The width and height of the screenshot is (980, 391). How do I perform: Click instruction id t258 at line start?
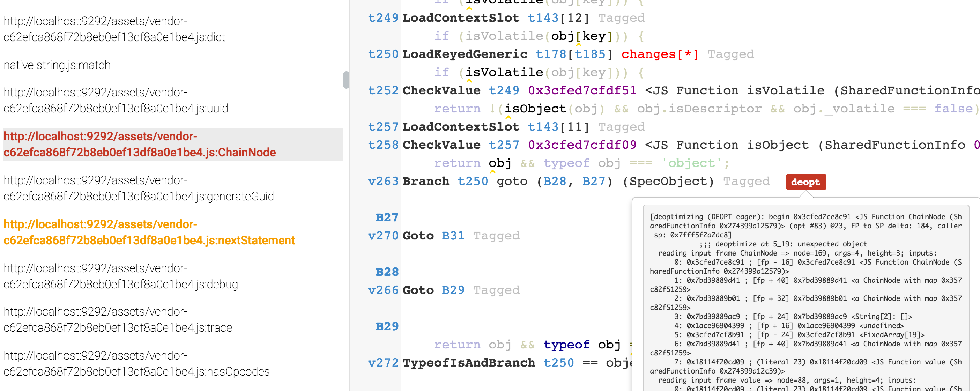point(383,145)
